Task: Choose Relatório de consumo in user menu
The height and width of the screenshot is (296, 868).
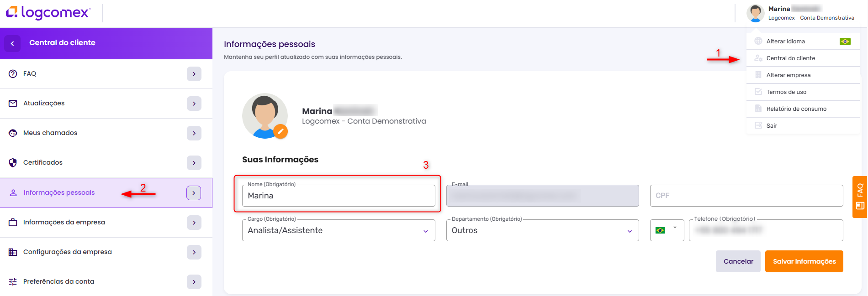Action: [x=796, y=109]
